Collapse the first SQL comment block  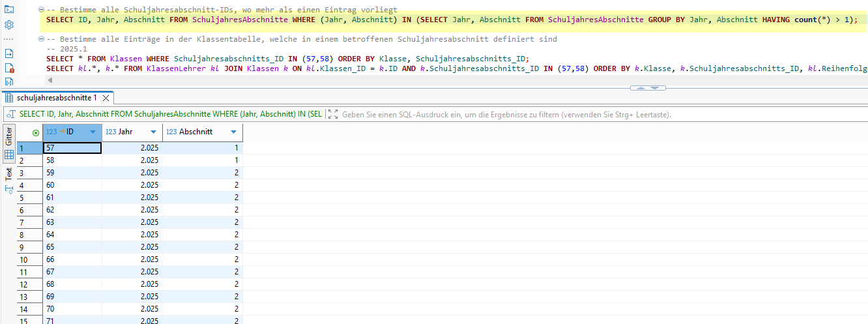(x=41, y=10)
